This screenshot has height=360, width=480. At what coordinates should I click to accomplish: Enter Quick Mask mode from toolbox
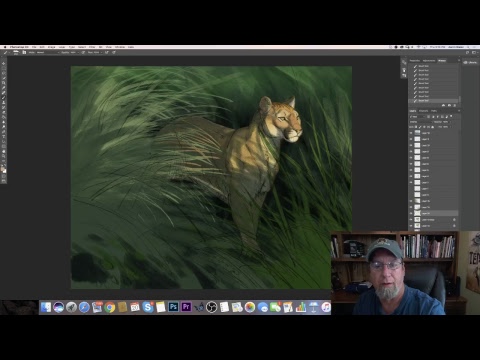tap(4, 176)
